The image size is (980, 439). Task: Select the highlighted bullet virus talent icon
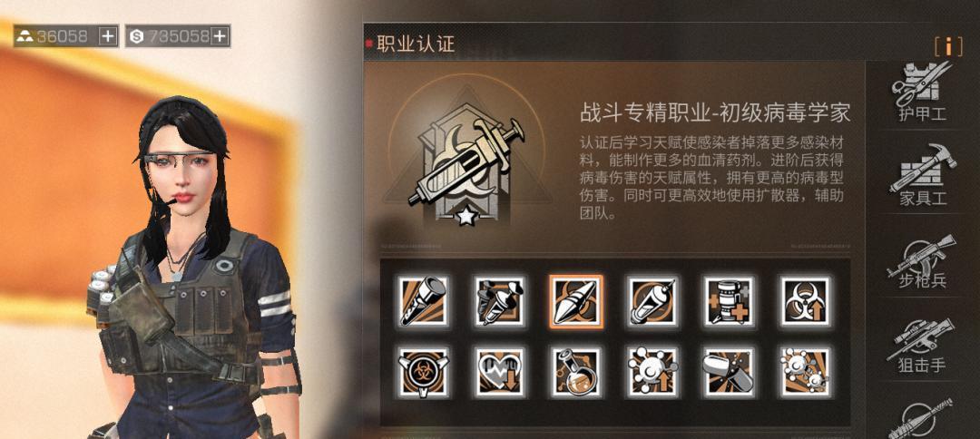576,302
